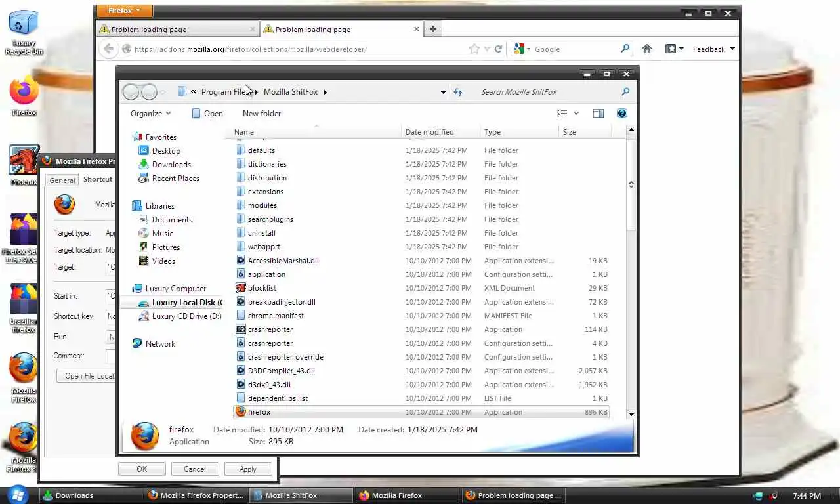Click Cancel in Firefox Properties dialog
The width and height of the screenshot is (840, 504).
(194, 469)
